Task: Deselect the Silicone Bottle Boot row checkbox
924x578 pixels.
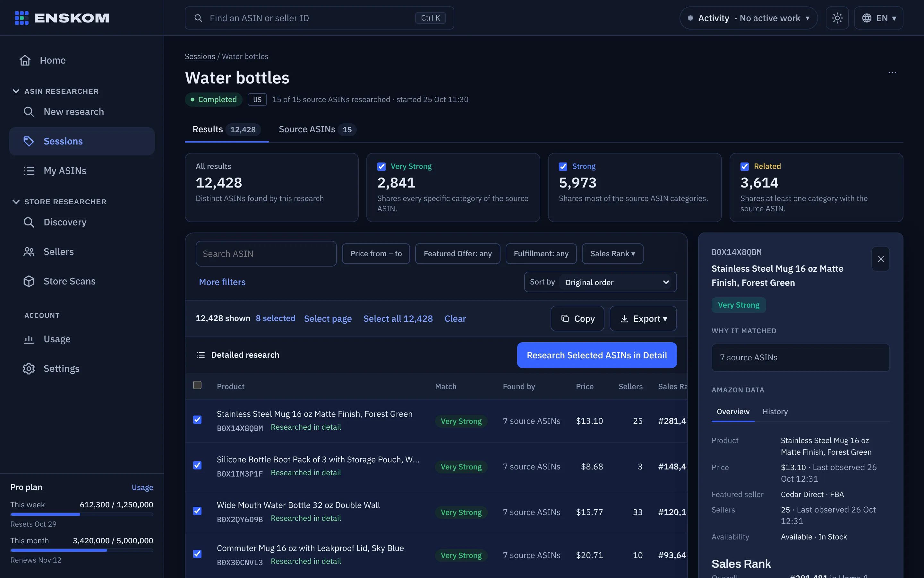Action: pyautogui.click(x=197, y=465)
